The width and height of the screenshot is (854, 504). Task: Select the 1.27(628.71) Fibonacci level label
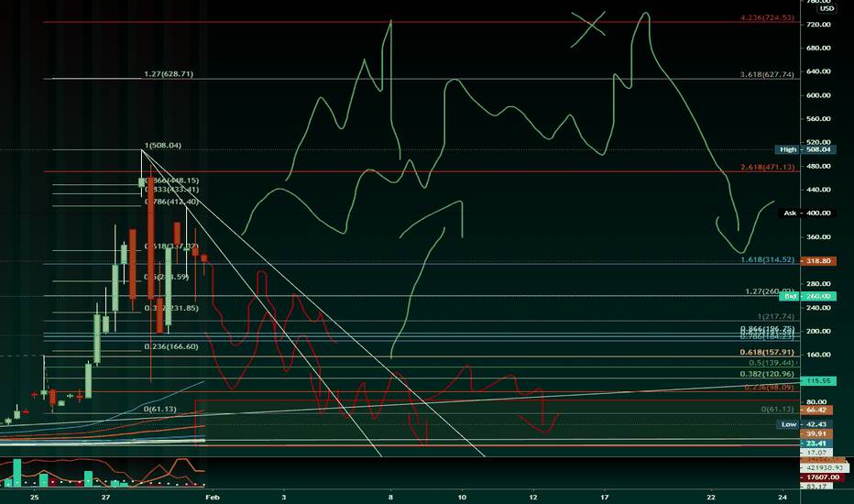click(x=169, y=74)
